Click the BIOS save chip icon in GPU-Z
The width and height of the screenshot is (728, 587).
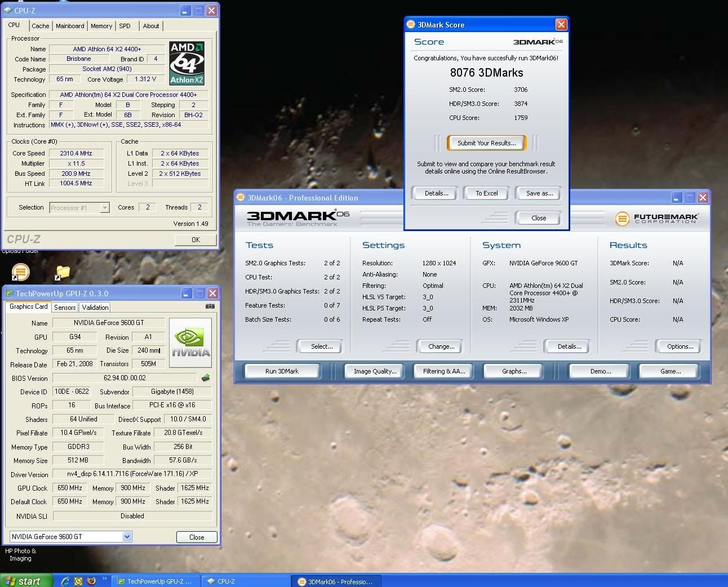coord(206,378)
